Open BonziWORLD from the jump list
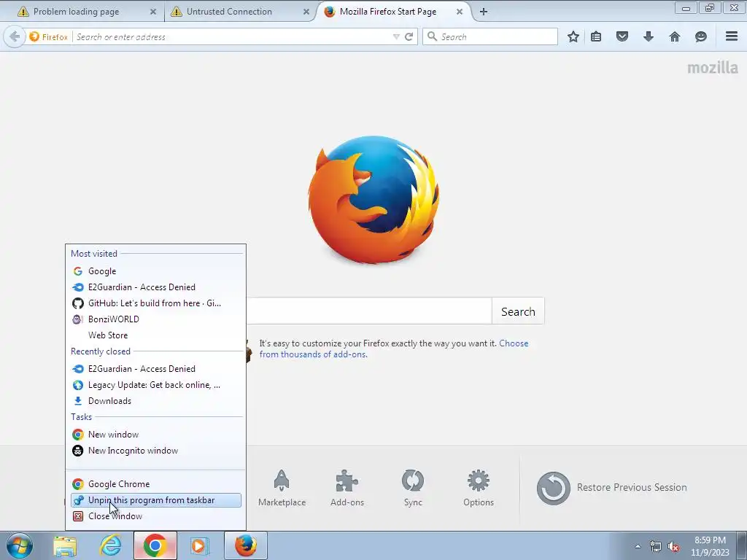The width and height of the screenshot is (747, 560). tap(156, 319)
